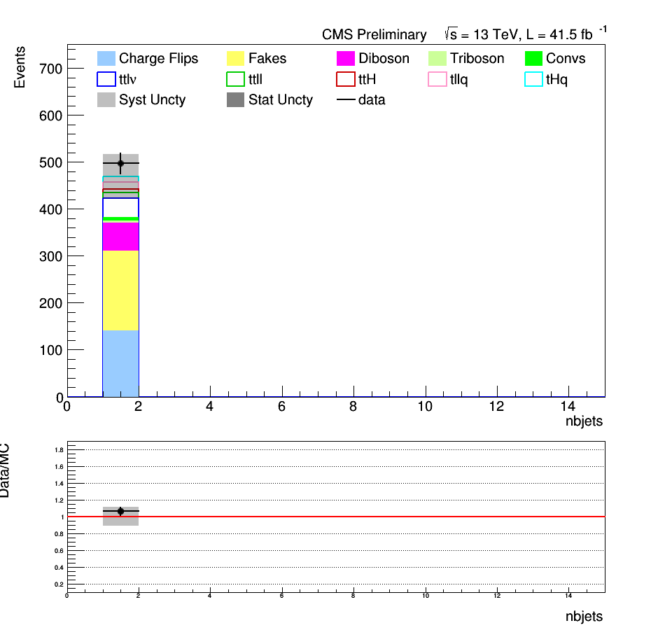Click the blue ttlv legend box

[x=106, y=79]
